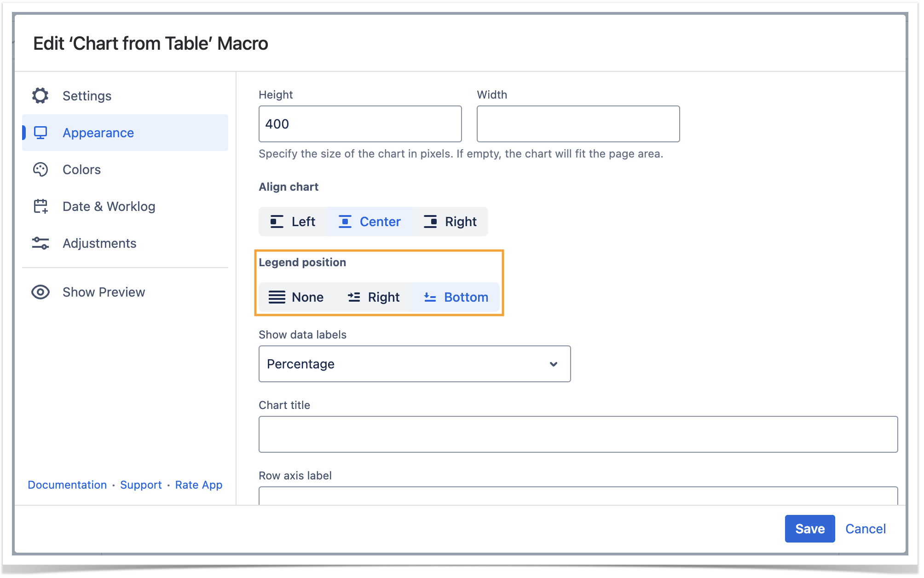Open the Documentation link
This screenshot has height=578, width=924.
[x=67, y=485]
